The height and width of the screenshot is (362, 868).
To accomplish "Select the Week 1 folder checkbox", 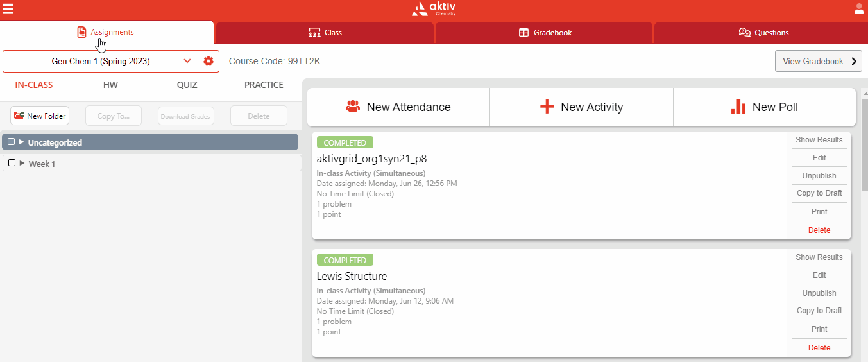I will 12,163.
